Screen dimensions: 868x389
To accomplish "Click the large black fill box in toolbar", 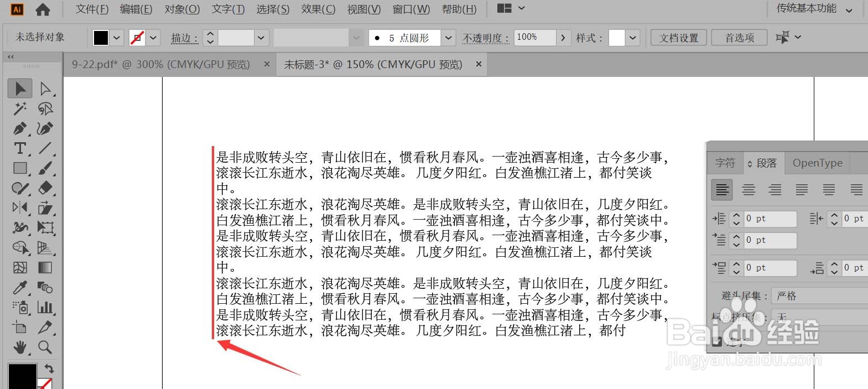I will [x=22, y=376].
